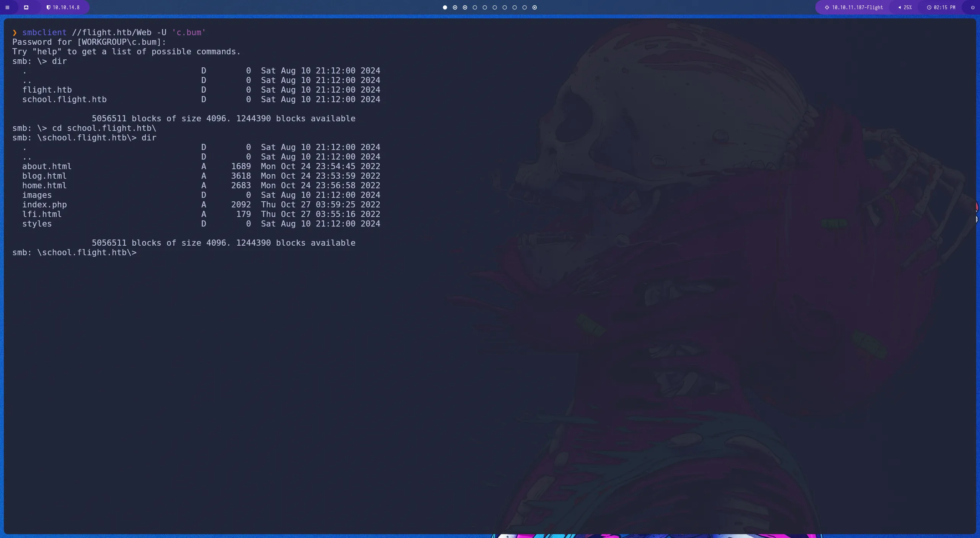Click the 10.10.11.187-Flight target label

pyautogui.click(x=859, y=7)
